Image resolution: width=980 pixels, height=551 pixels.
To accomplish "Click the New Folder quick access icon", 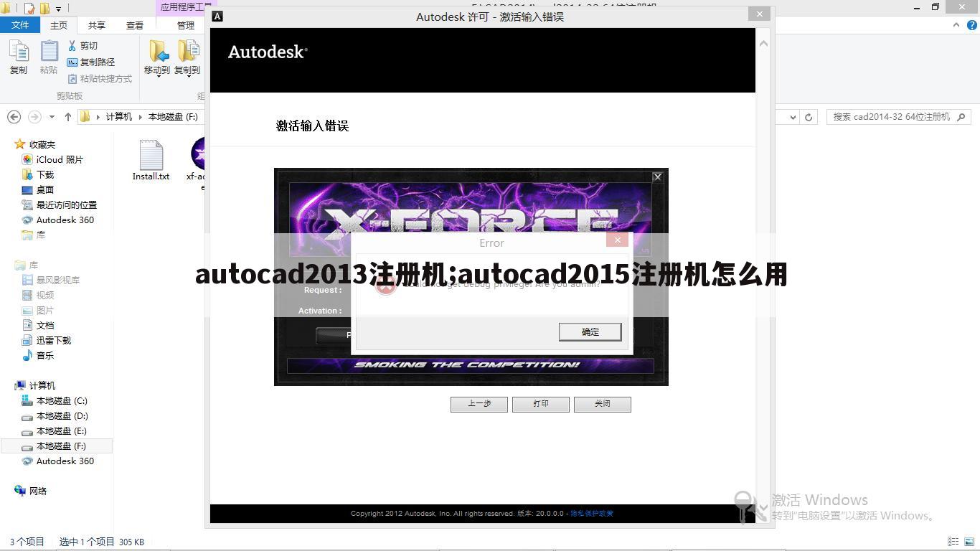I will click(44, 9).
